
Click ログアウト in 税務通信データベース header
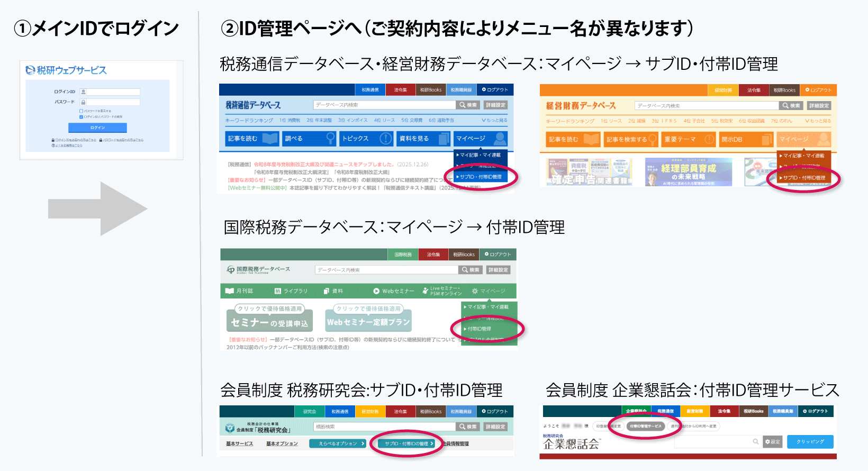[x=495, y=89]
